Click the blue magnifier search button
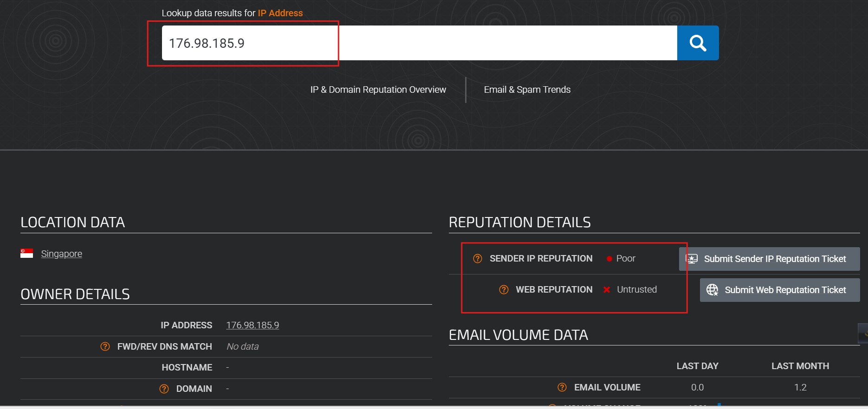 click(x=698, y=43)
